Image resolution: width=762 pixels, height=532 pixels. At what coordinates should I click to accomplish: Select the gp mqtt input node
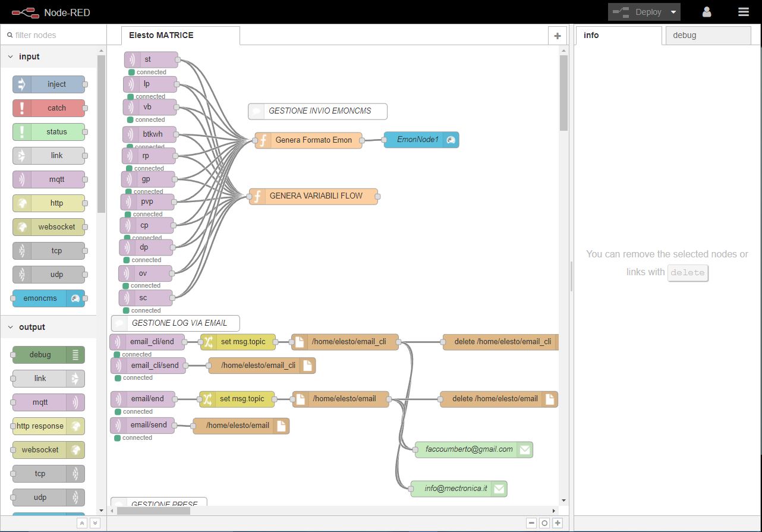pyautogui.click(x=148, y=180)
